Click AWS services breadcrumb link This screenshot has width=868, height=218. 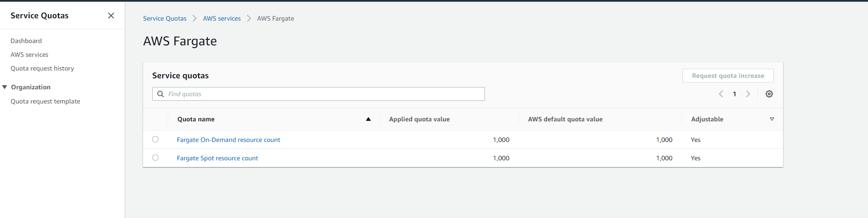pos(222,18)
